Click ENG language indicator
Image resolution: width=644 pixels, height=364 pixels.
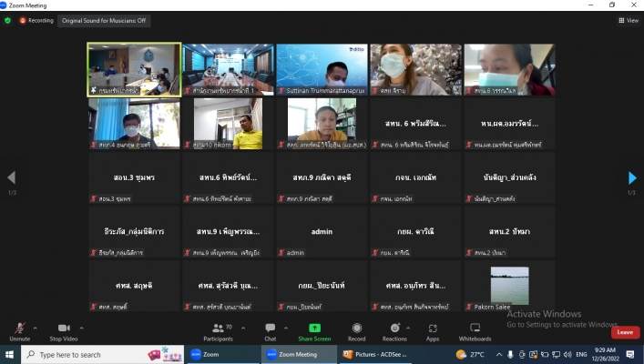click(x=581, y=355)
